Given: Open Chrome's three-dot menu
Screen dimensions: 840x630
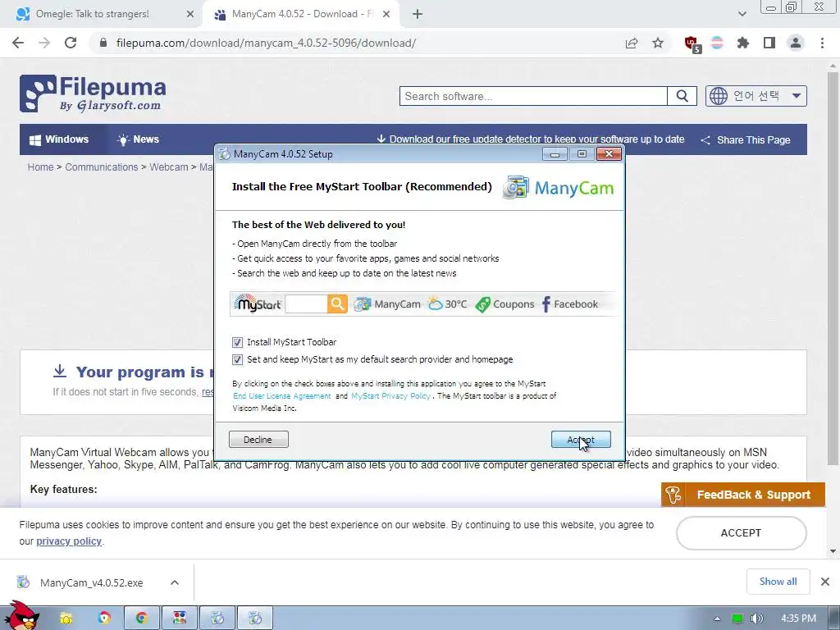Looking at the screenshot, I should 822,43.
